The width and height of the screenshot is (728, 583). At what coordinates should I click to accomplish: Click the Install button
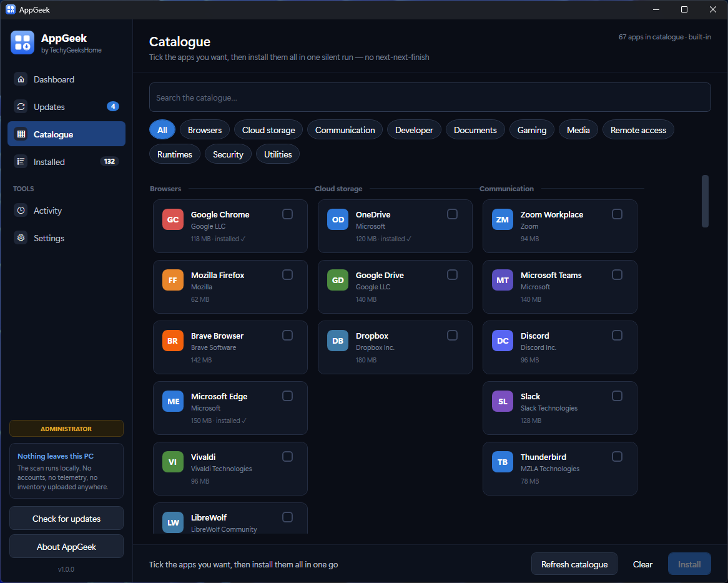coord(689,564)
